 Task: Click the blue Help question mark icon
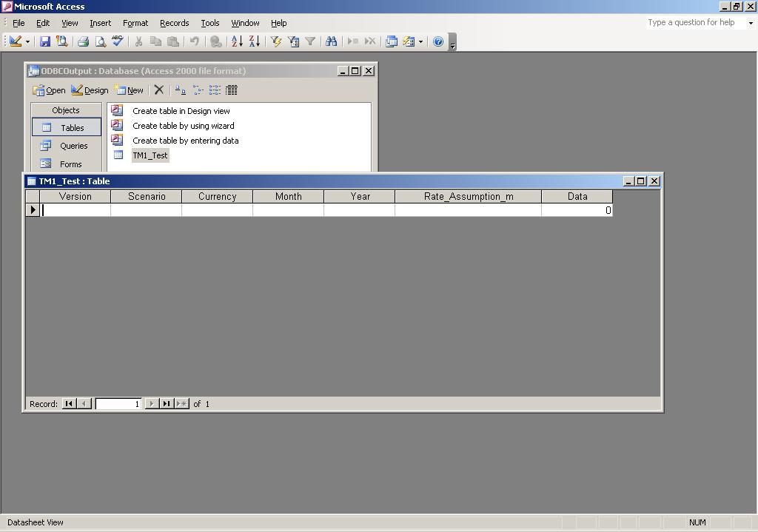point(438,41)
